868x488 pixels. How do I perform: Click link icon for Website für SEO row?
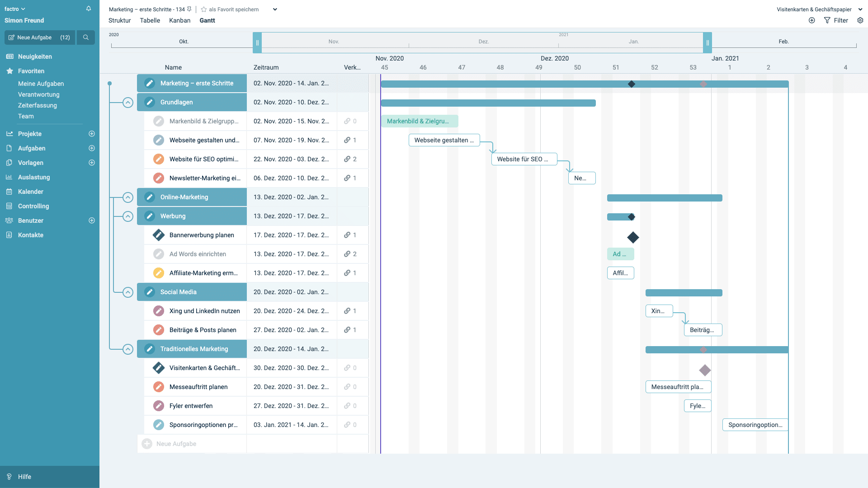click(347, 159)
